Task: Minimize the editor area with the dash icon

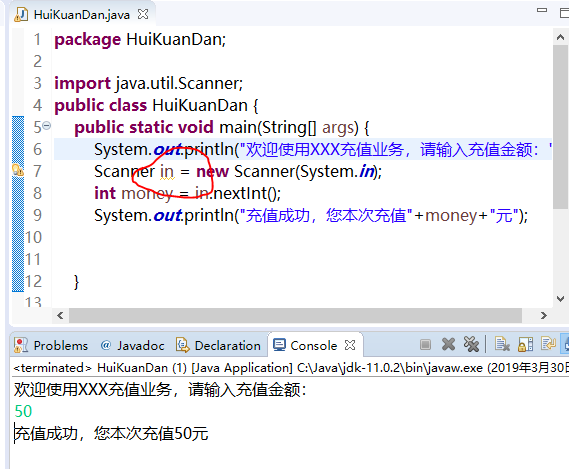Action: point(542,11)
